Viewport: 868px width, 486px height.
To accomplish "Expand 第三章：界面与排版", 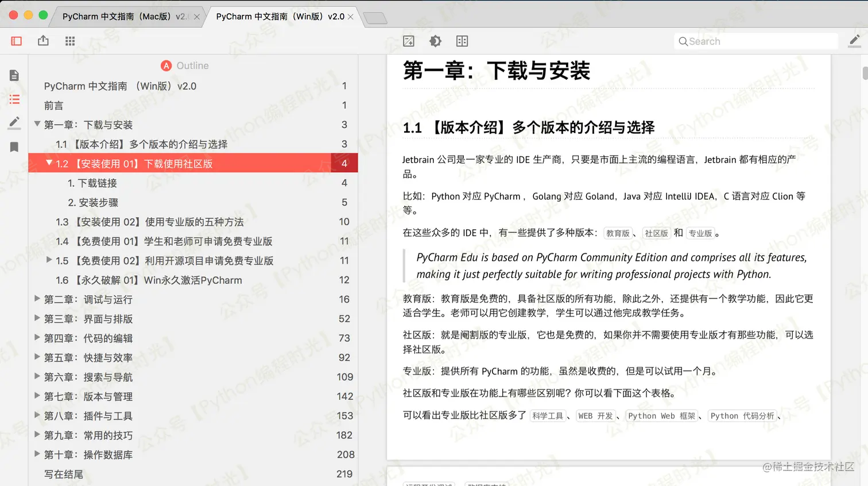I will [37, 318].
